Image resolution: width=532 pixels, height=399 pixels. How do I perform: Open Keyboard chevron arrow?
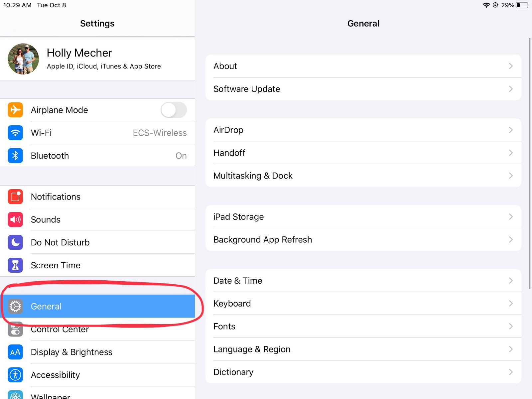[511, 304]
